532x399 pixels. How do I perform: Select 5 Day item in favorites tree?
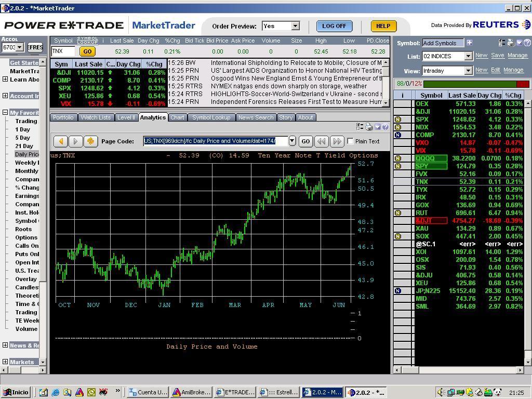pos(22,138)
